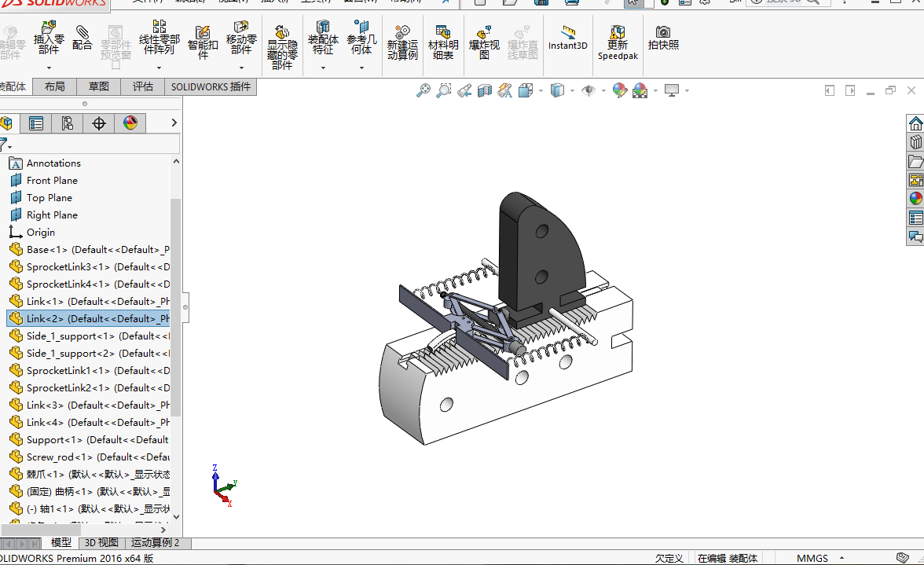Open Display Style cube icon
The height and width of the screenshot is (565, 924).
[x=557, y=90]
